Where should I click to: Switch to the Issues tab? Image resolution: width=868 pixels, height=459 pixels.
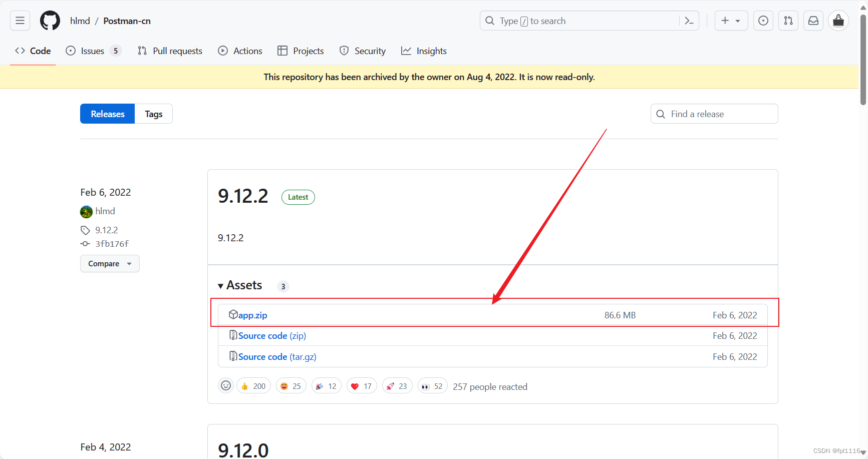point(94,51)
